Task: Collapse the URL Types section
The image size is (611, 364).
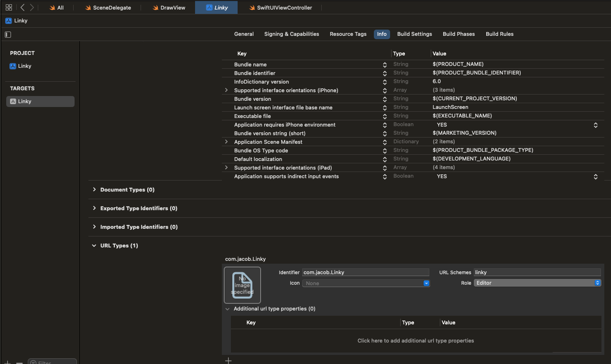Action: [x=94, y=246]
